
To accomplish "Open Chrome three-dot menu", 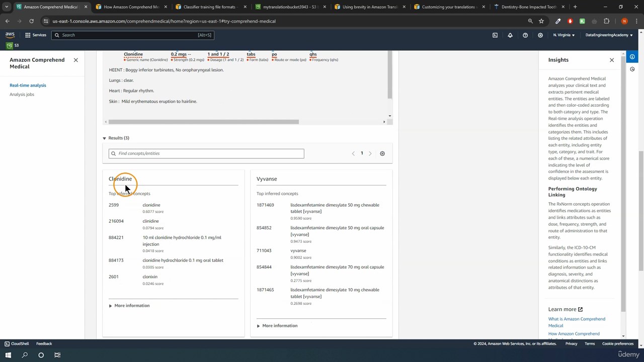I will click(x=636, y=21).
